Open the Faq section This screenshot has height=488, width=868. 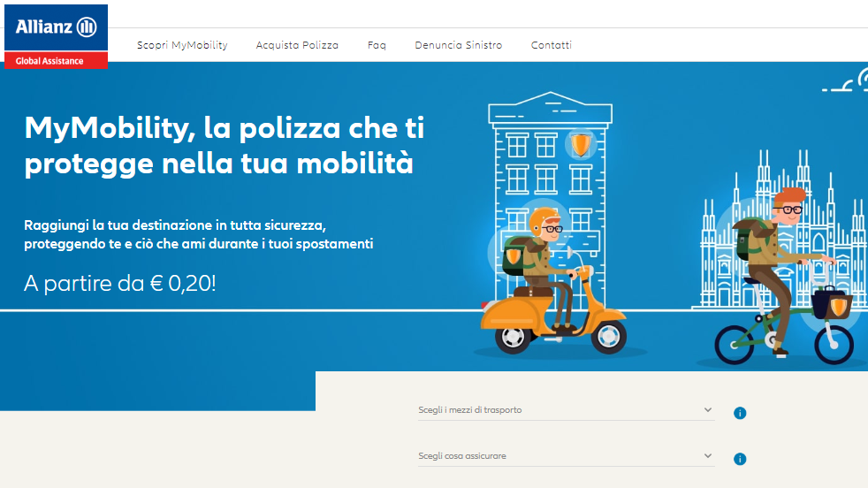click(x=377, y=45)
